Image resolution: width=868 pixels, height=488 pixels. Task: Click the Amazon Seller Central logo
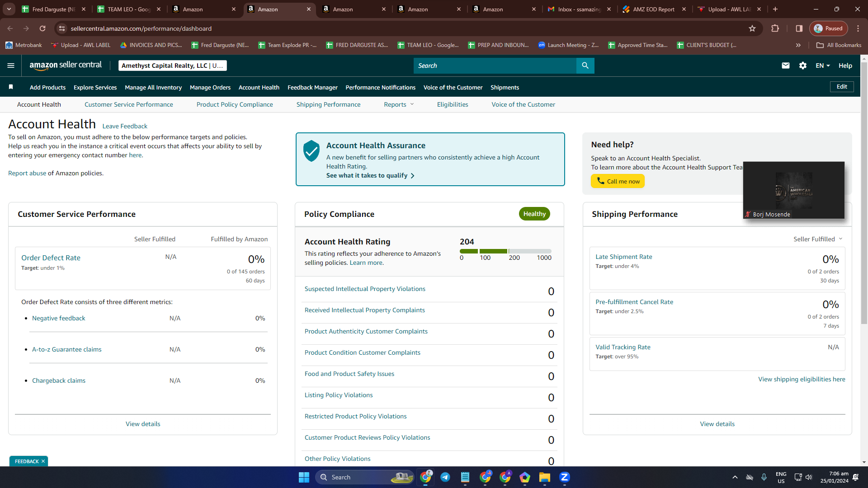(66, 66)
